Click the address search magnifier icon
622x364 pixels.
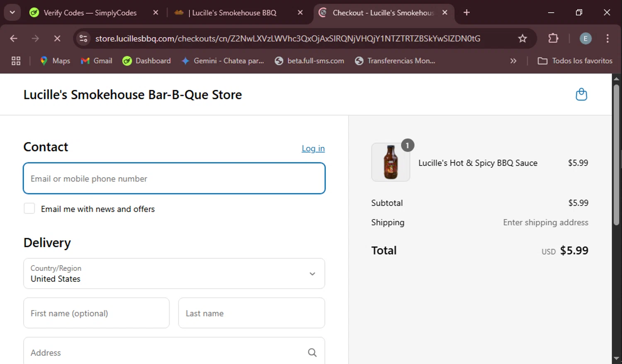(x=312, y=352)
